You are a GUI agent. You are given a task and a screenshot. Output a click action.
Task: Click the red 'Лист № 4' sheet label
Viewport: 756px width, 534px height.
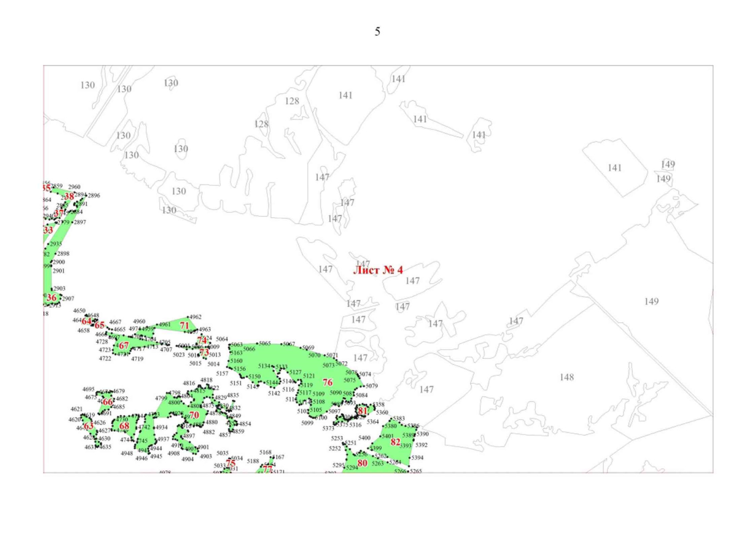tap(378, 270)
